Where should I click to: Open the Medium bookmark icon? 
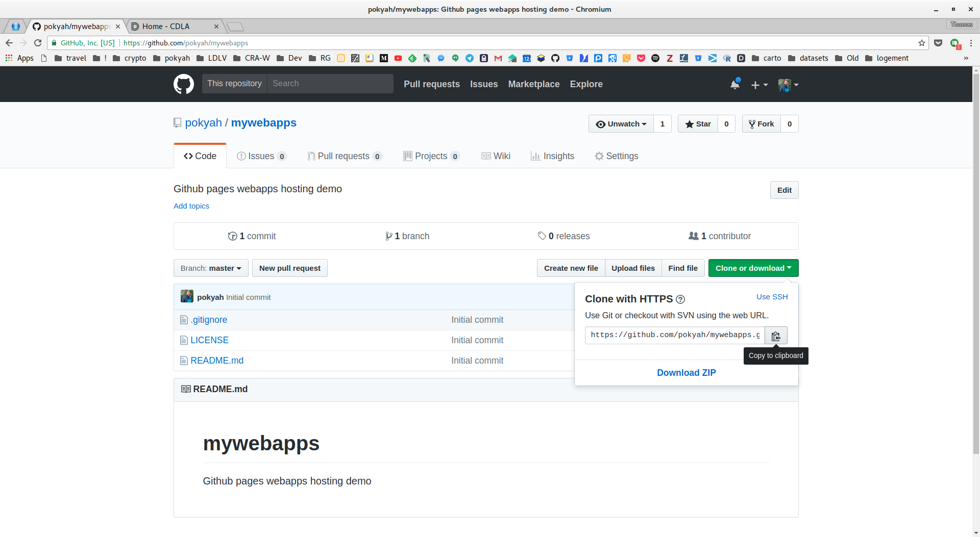click(x=384, y=58)
